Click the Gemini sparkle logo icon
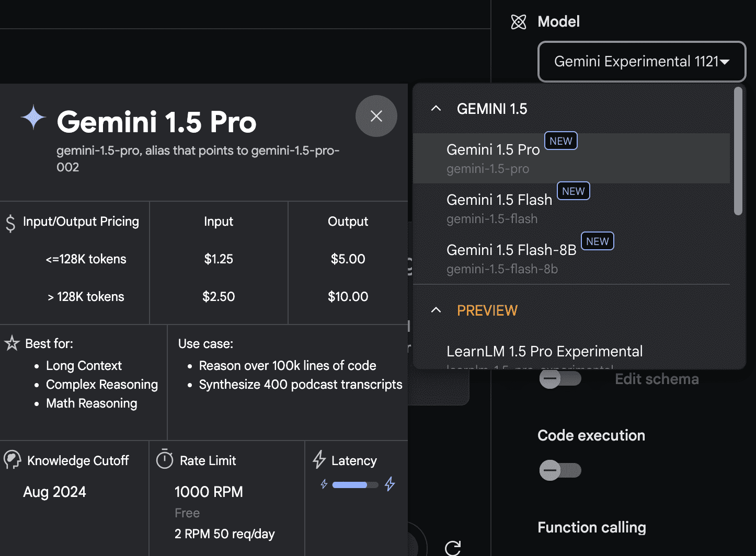The height and width of the screenshot is (556, 756). (x=33, y=117)
